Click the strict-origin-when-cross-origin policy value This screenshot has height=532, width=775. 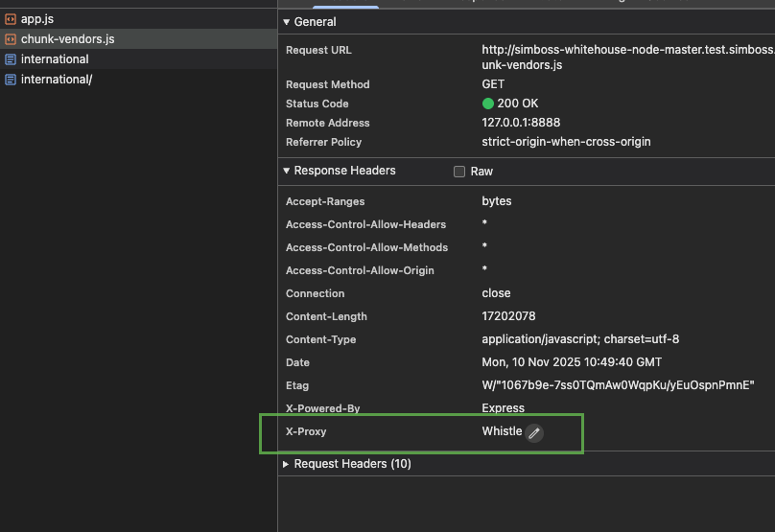(566, 142)
